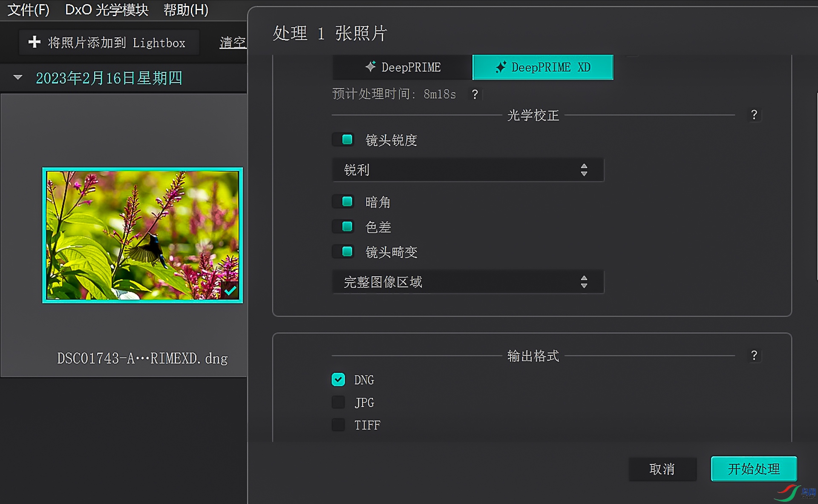Click the 取消 button

pos(662,469)
